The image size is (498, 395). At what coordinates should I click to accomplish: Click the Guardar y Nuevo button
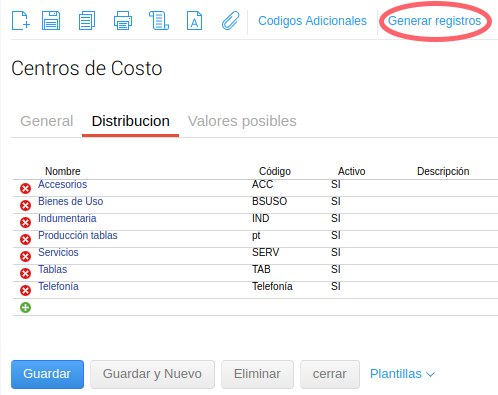click(x=152, y=374)
